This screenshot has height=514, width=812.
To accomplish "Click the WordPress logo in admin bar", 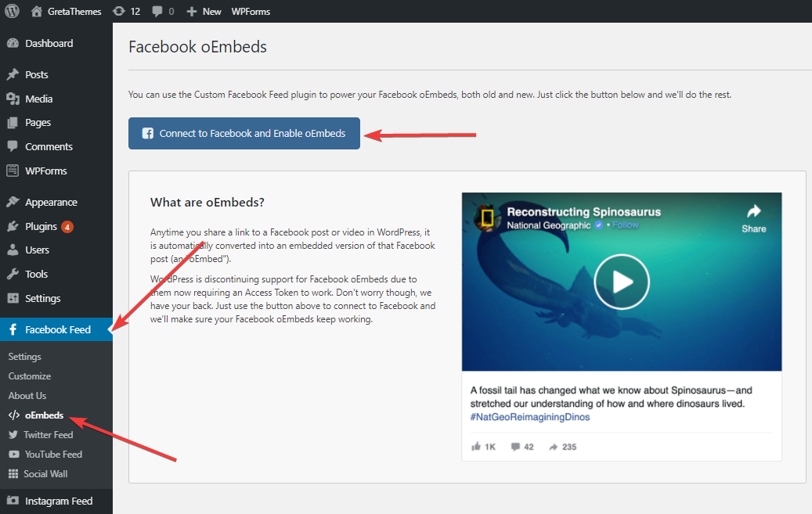I will pyautogui.click(x=12, y=11).
